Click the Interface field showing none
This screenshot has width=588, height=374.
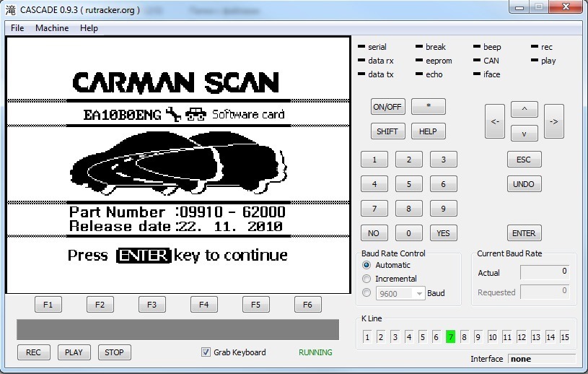tap(542, 359)
